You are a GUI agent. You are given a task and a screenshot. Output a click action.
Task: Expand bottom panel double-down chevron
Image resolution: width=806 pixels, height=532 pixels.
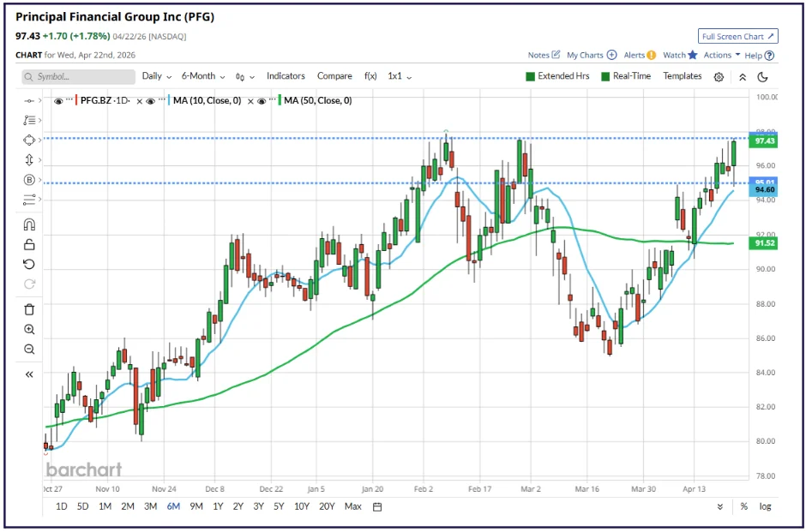point(720,507)
